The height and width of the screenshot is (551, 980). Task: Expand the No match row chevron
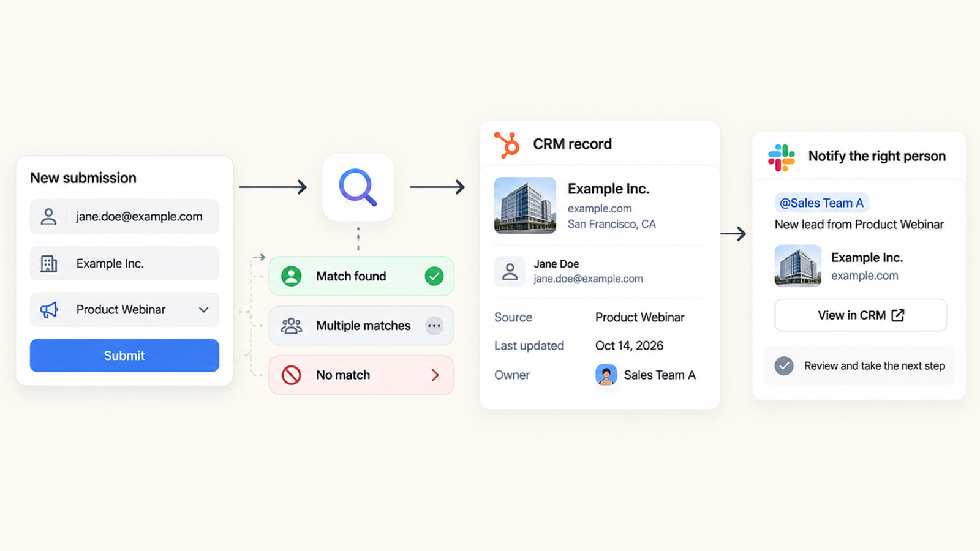point(435,375)
